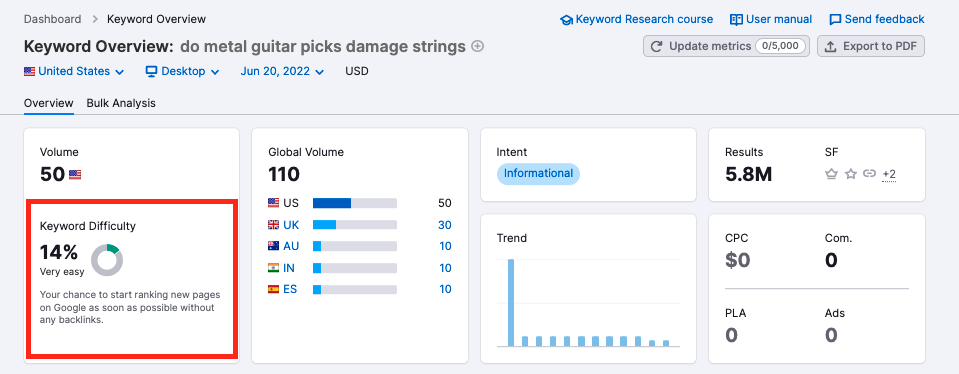Click the User manual book icon
The width and height of the screenshot is (959, 374).
click(736, 20)
